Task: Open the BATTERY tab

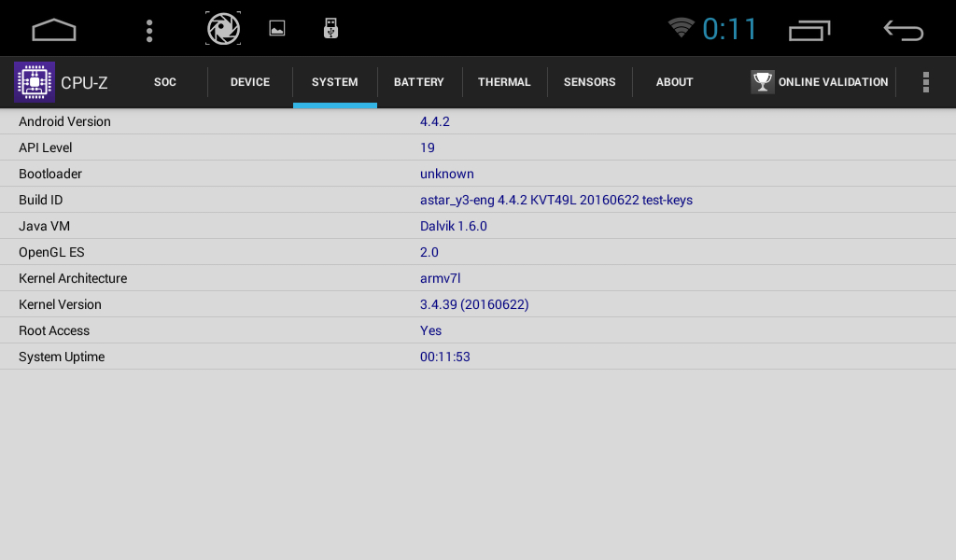Action: [x=419, y=81]
